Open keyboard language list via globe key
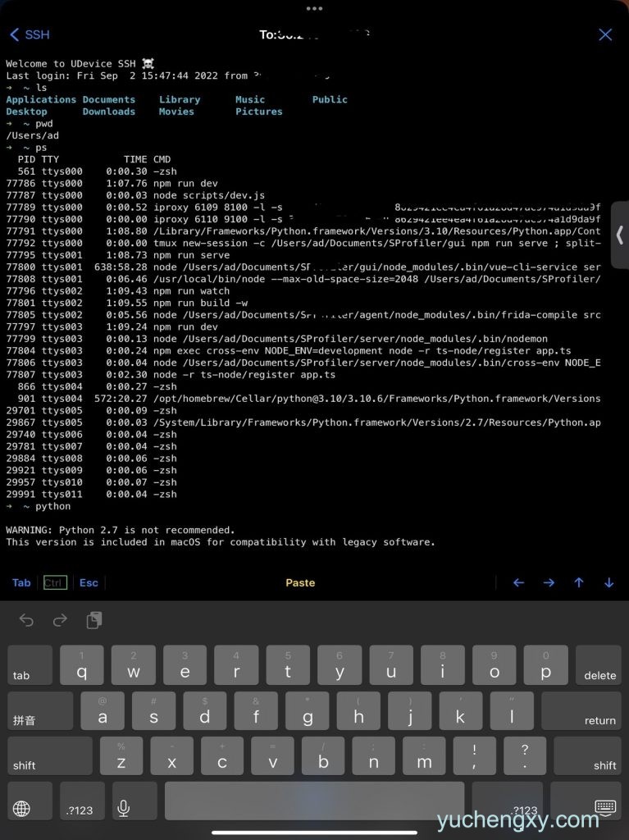 click(22, 808)
